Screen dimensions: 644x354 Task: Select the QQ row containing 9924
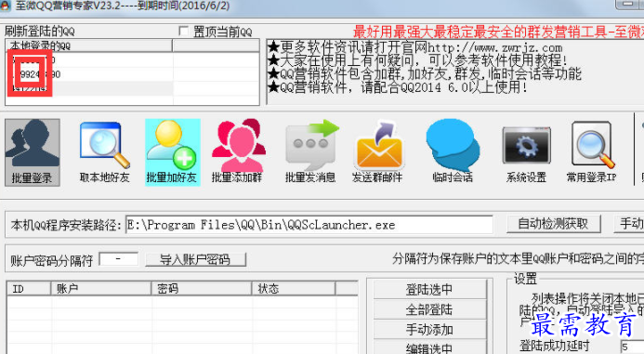pyautogui.click(x=89, y=74)
